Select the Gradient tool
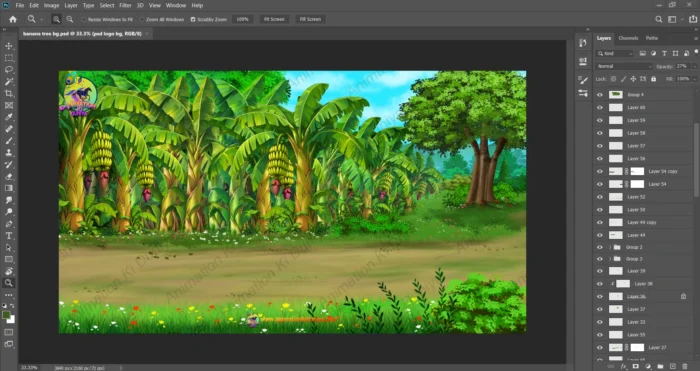This screenshot has height=371, width=700. pos(8,188)
